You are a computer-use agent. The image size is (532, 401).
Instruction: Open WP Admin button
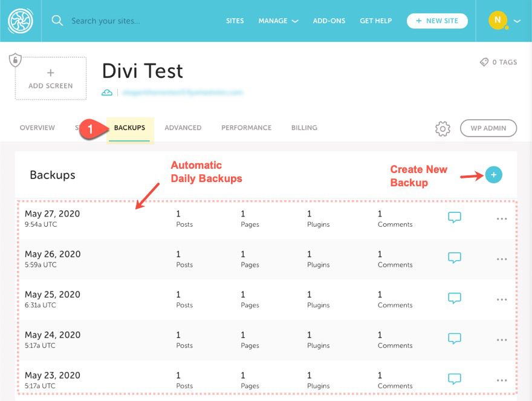tap(488, 128)
